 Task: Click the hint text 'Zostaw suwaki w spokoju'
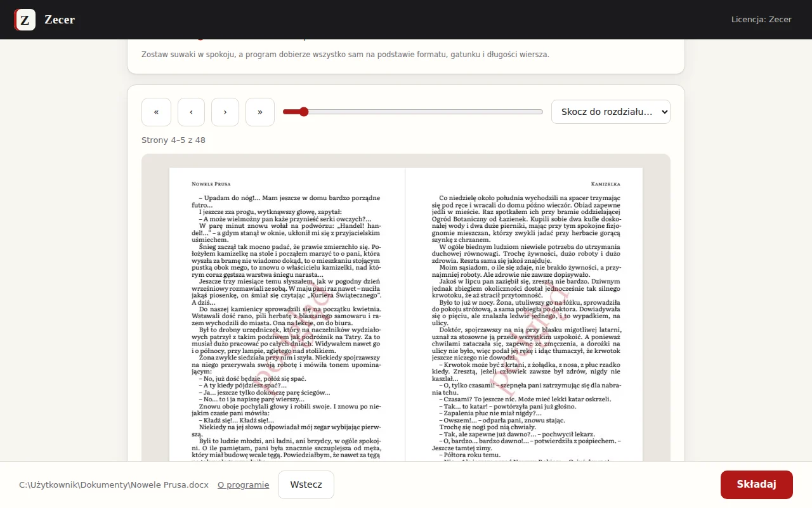pyautogui.click(x=345, y=55)
